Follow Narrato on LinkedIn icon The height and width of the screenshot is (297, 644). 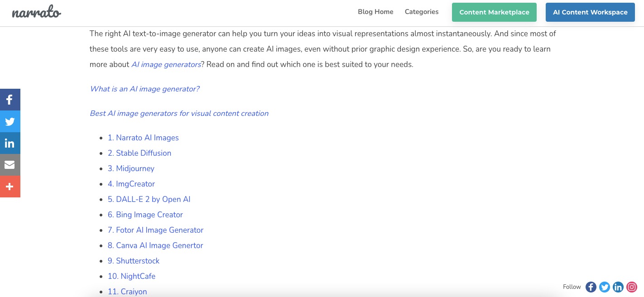[x=618, y=287]
